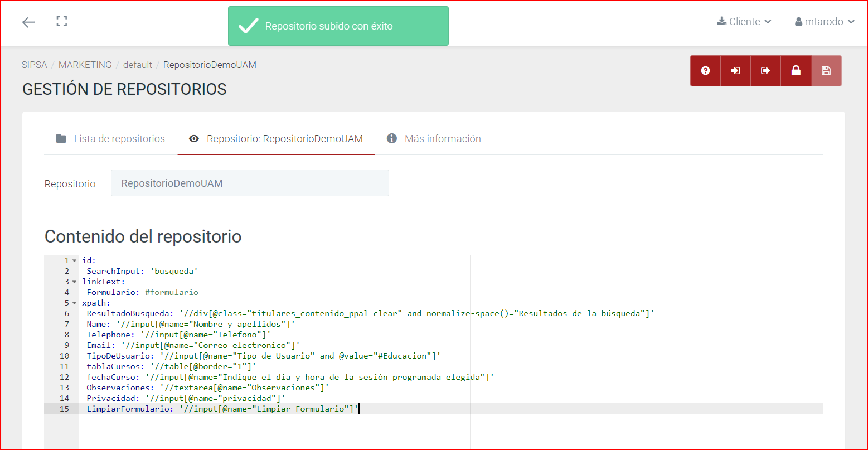Click the import repository arrow icon
Viewport: 868px width, 450px height.
tap(735, 71)
